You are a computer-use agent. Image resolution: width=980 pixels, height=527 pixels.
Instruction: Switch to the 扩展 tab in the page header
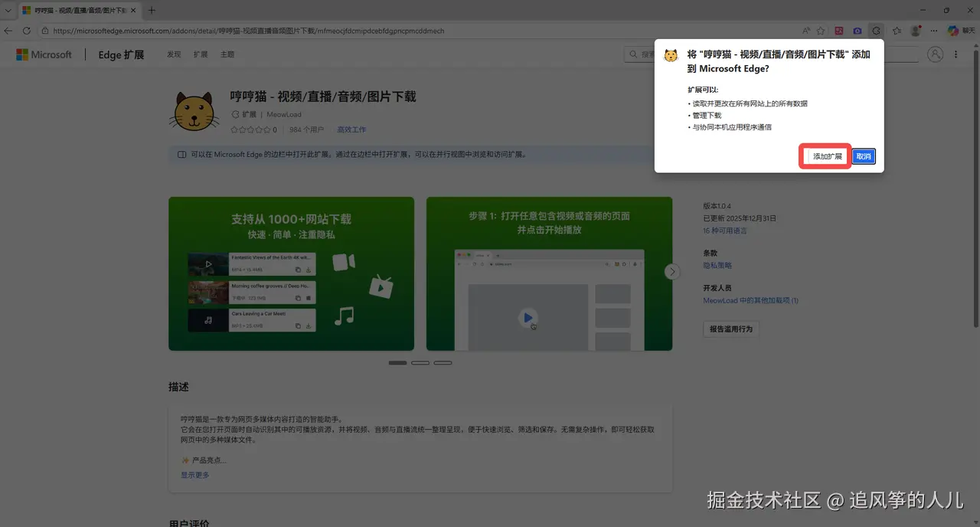tap(201, 54)
